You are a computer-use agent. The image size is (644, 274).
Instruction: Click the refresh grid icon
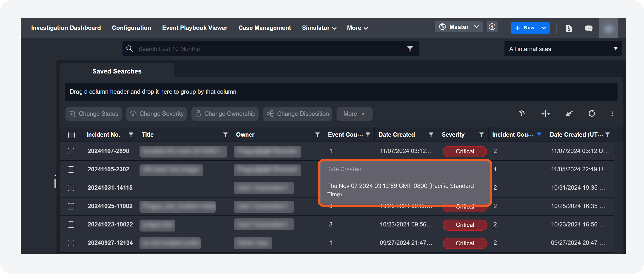coord(592,114)
